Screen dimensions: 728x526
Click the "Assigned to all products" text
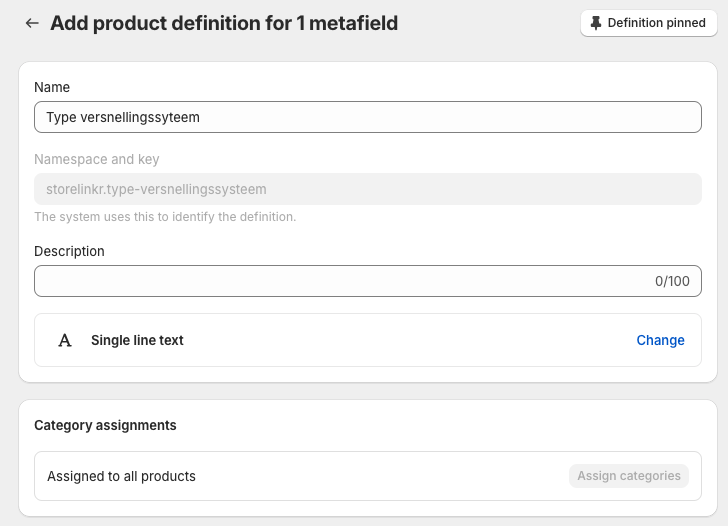tap(121, 476)
